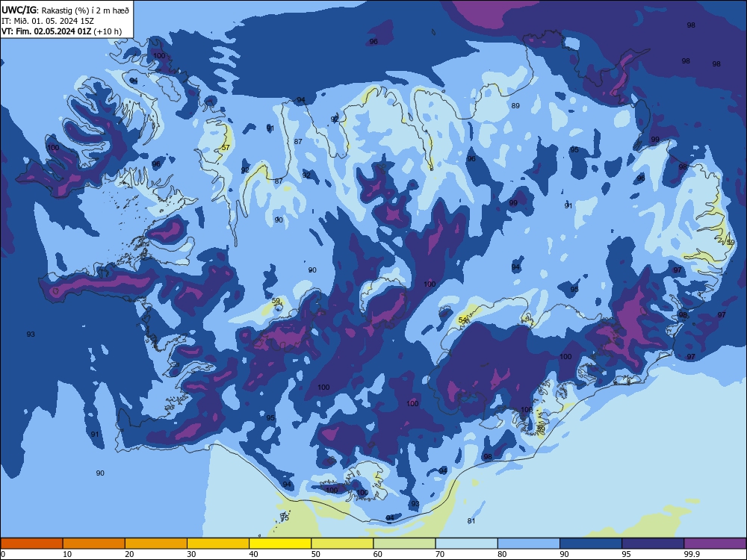Pick the pale yellow 50–60 legend swatch

pyautogui.click(x=342, y=544)
